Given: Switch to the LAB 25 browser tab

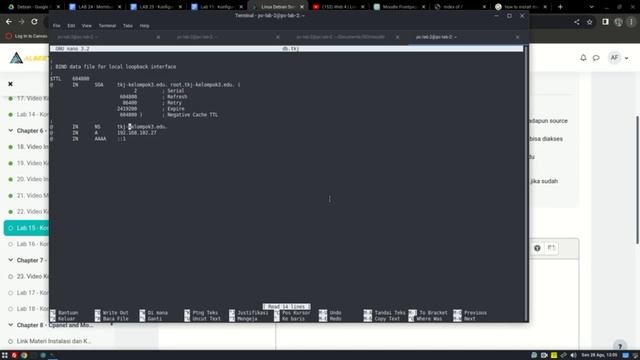Looking at the screenshot, I should tap(157, 7).
